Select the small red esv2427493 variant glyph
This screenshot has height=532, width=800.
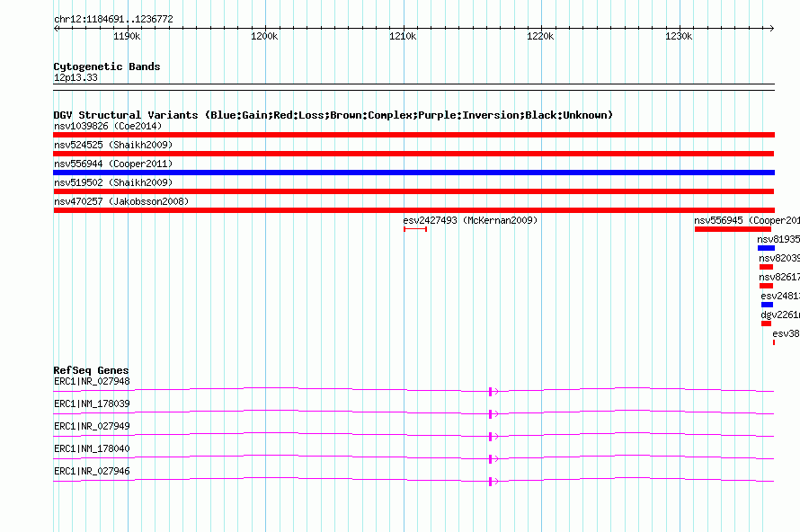click(x=414, y=229)
